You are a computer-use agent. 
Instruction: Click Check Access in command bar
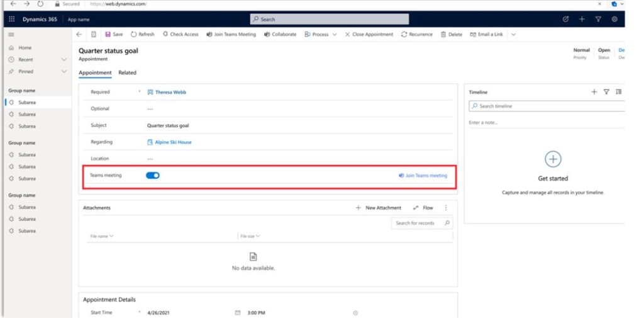[x=180, y=35]
